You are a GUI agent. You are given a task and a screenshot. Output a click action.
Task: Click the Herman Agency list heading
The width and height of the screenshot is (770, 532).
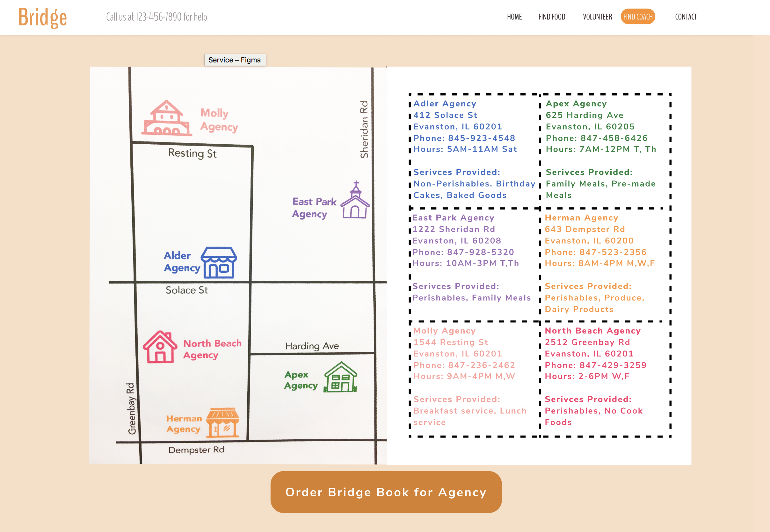pos(582,218)
